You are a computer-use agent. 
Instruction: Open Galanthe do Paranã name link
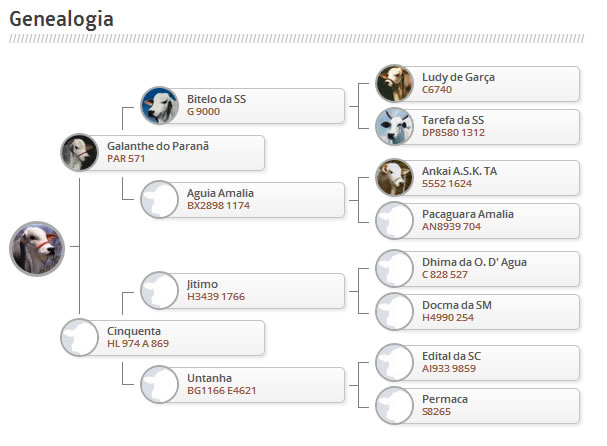point(158,146)
